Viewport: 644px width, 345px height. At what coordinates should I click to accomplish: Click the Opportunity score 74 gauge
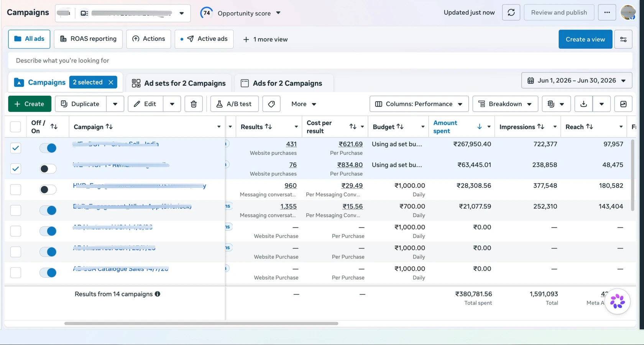tap(207, 13)
